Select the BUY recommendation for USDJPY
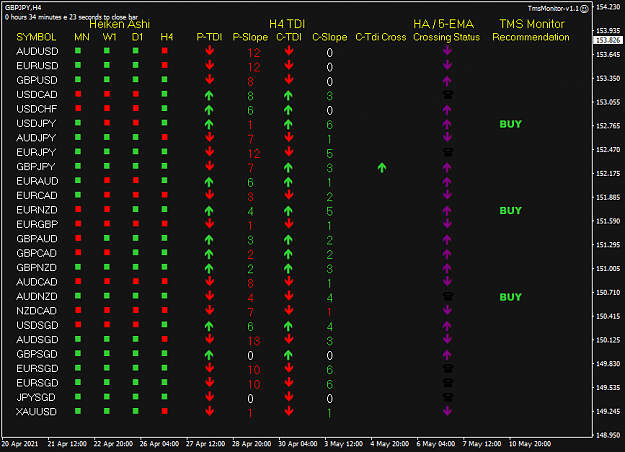625x452 pixels. coord(511,124)
